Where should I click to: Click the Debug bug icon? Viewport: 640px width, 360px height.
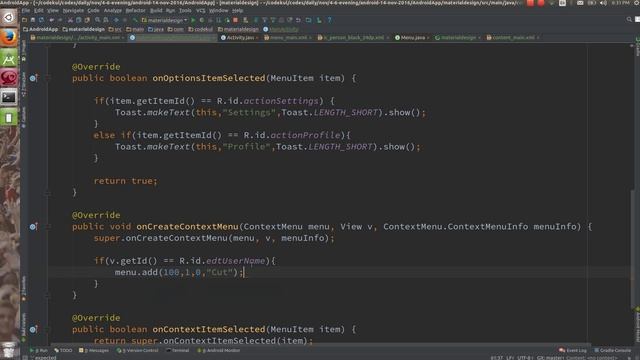[x=202, y=20]
